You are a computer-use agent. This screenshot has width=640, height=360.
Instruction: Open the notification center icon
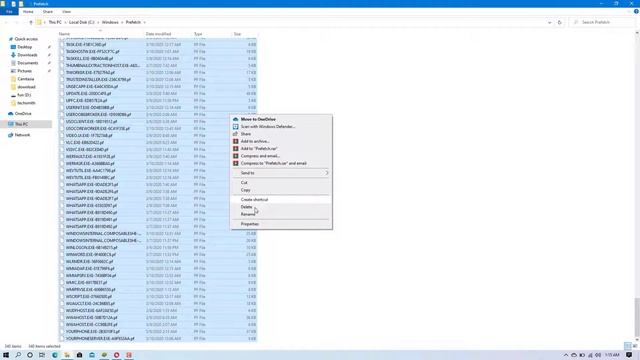coord(629,355)
